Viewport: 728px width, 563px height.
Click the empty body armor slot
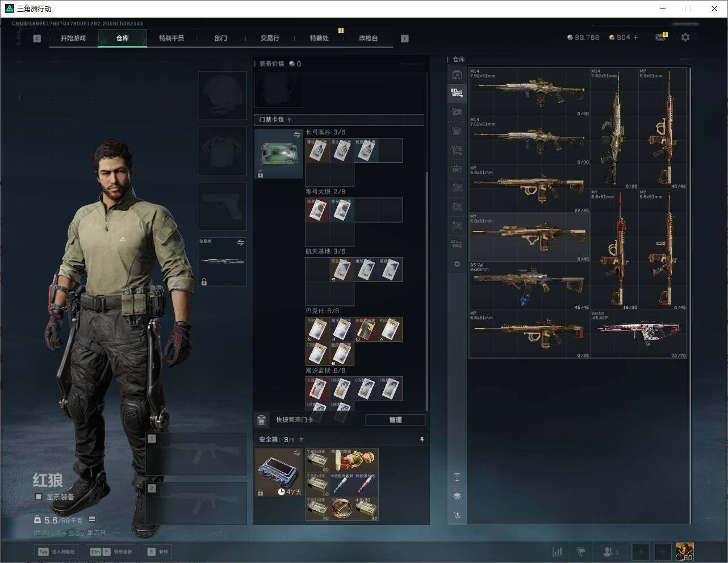tap(222, 150)
